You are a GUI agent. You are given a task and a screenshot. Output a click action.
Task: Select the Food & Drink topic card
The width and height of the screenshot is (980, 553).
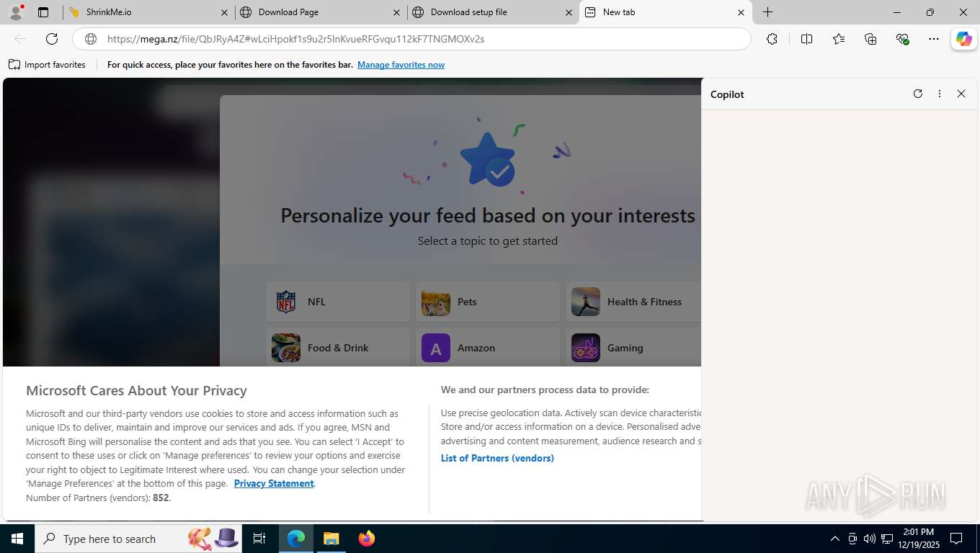338,347
